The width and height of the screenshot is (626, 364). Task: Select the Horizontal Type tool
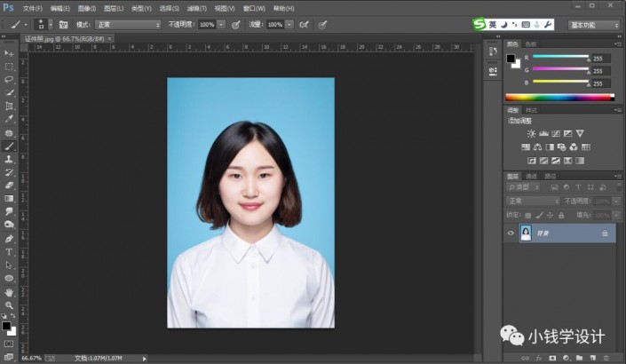pyautogui.click(x=9, y=252)
